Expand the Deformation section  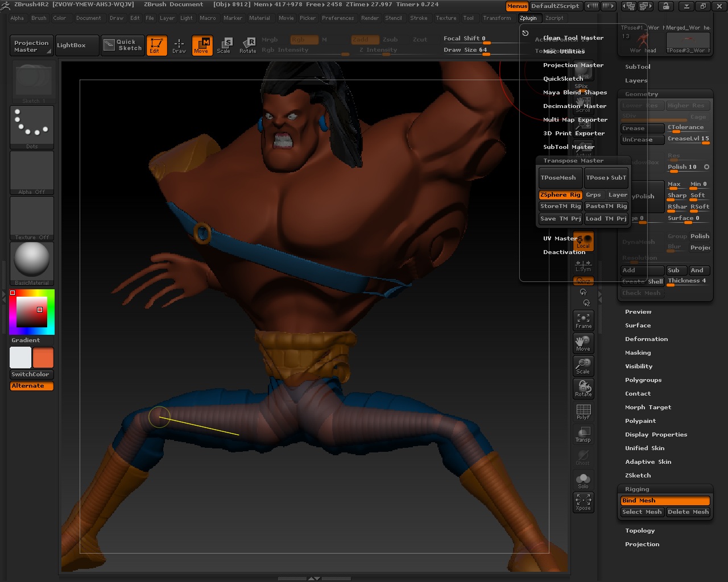[x=646, y=339]
